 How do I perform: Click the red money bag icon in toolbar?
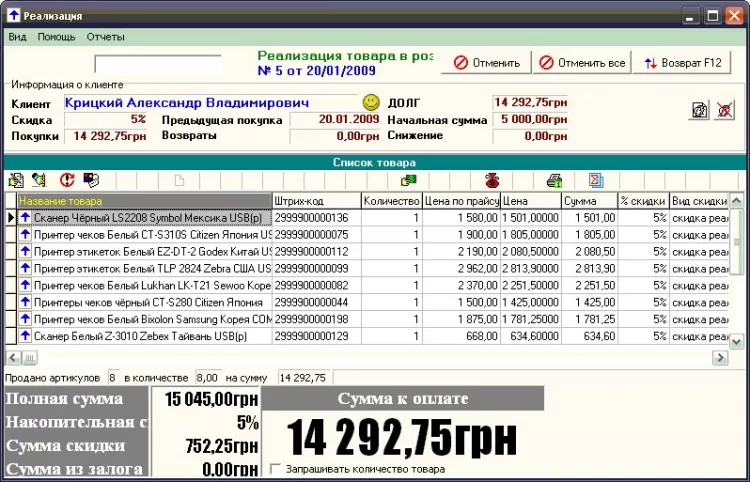(492, 180)
